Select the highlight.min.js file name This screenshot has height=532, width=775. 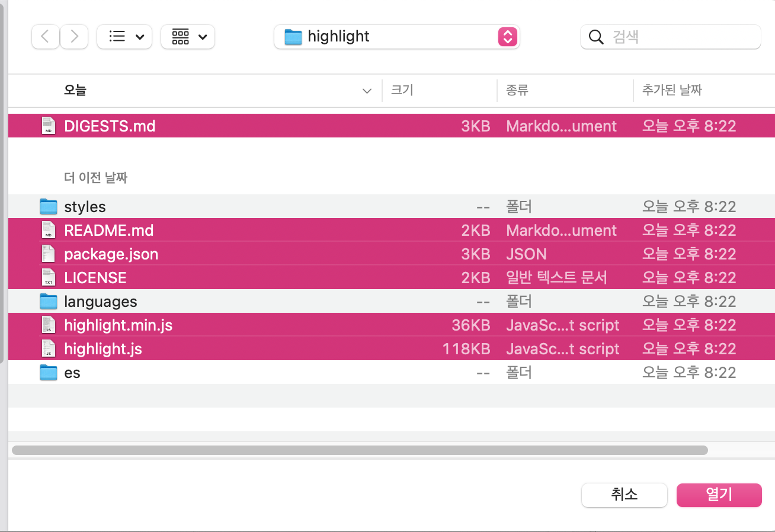[119, 325]
